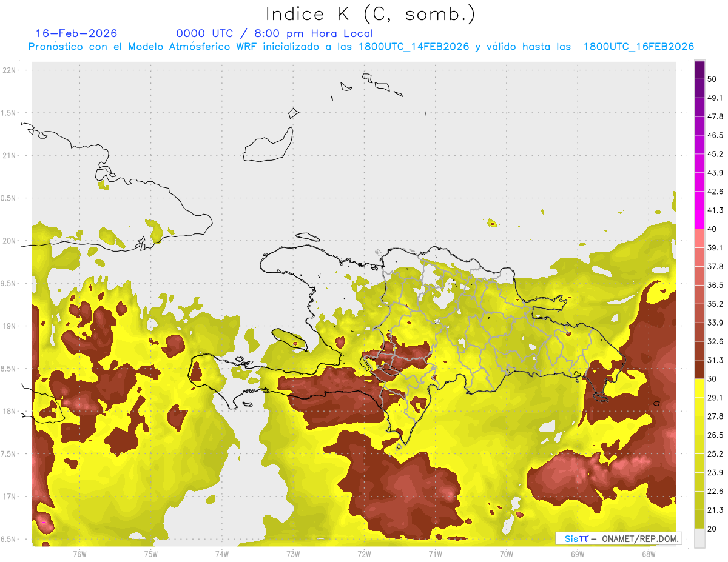Viewport: 728px width, 562px height.
Task: Click the '49.1' legend value
Action: pyautogui.click(x=715, y=98)
